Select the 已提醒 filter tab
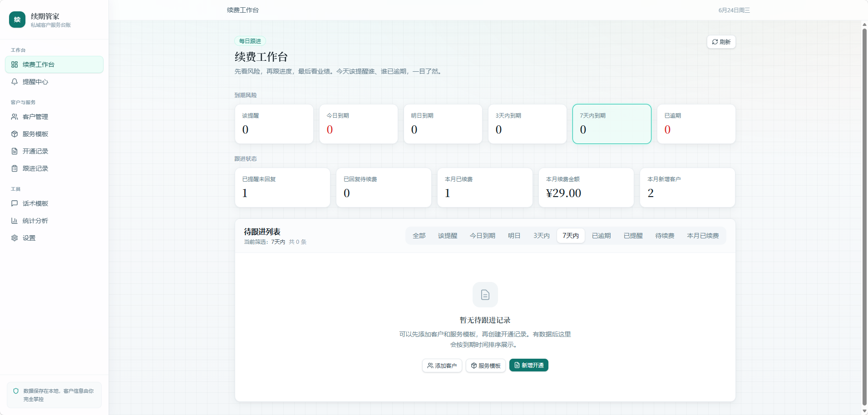 tap(633, 236)
